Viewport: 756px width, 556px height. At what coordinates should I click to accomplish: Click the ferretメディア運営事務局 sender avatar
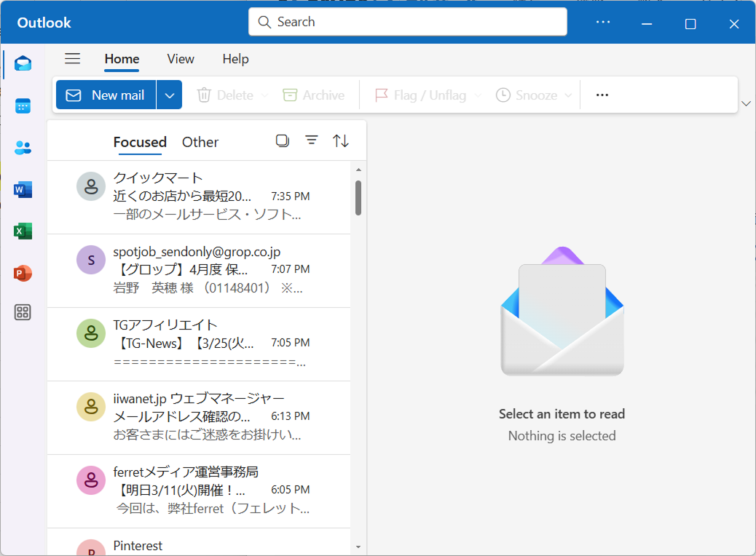[x=91, y=480]
